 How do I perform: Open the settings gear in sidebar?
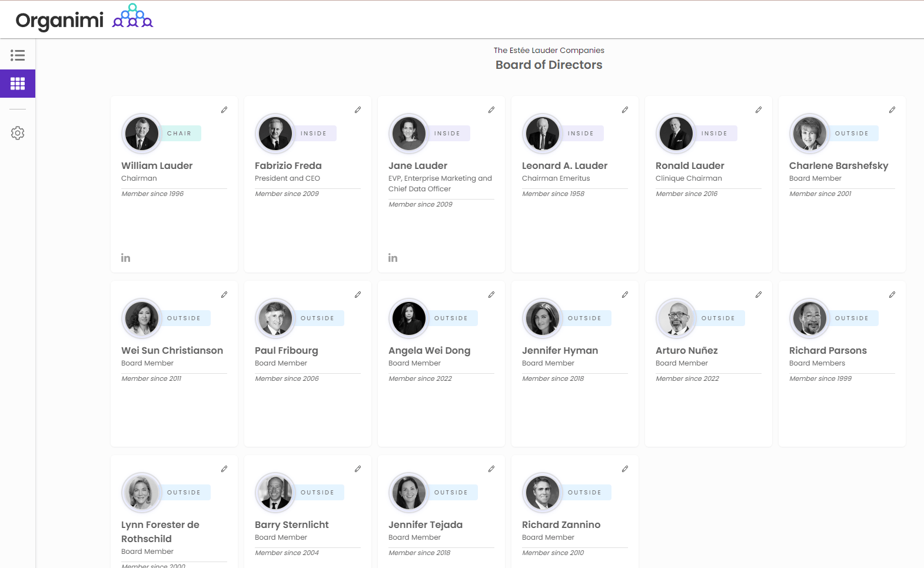coord(18,133)
